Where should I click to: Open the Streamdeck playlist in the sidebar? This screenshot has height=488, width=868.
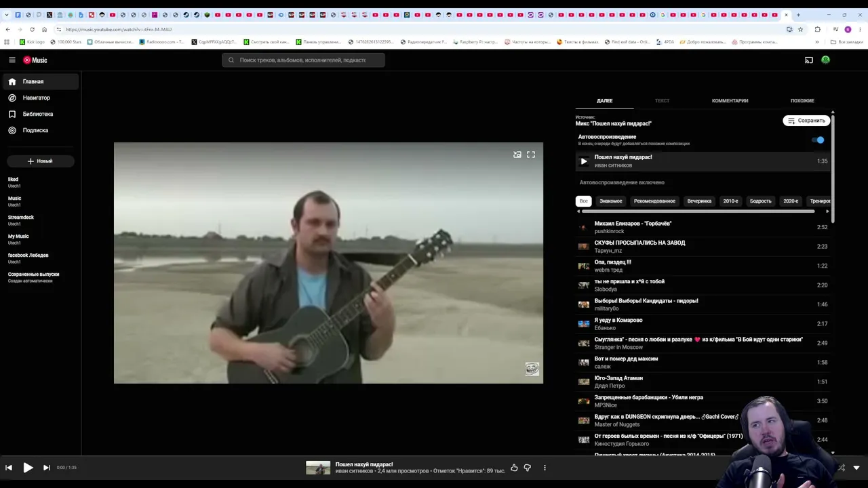click(39, 220)
